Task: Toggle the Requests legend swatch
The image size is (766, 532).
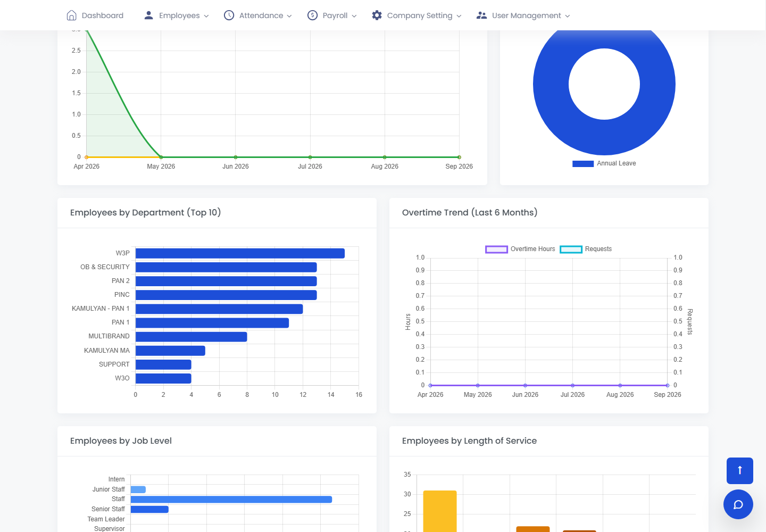Action: [x=571, y=250]
